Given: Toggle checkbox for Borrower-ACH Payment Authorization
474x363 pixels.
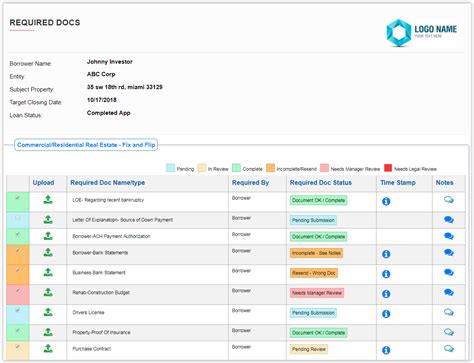Looking at the screenshot, I should 18,234.
